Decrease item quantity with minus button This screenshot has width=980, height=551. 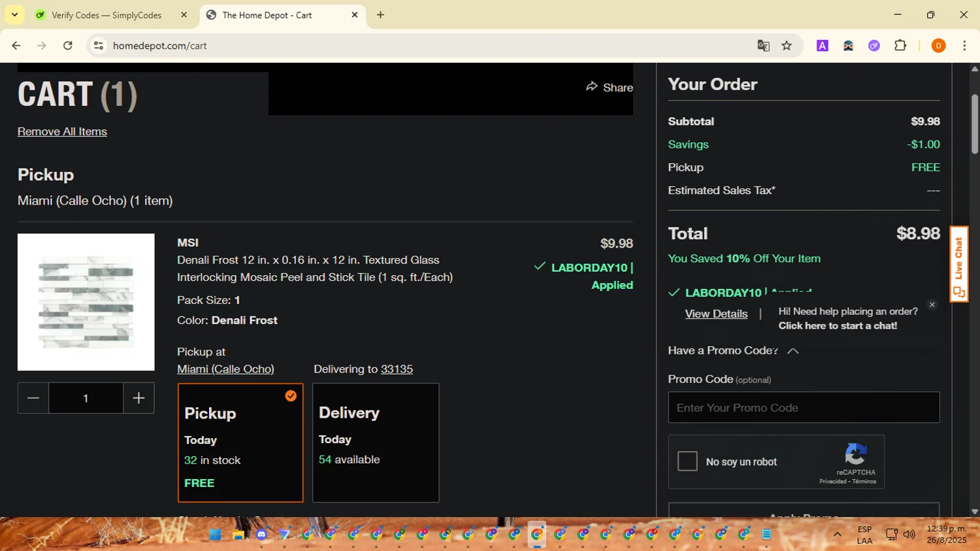[x=33, y=398]
